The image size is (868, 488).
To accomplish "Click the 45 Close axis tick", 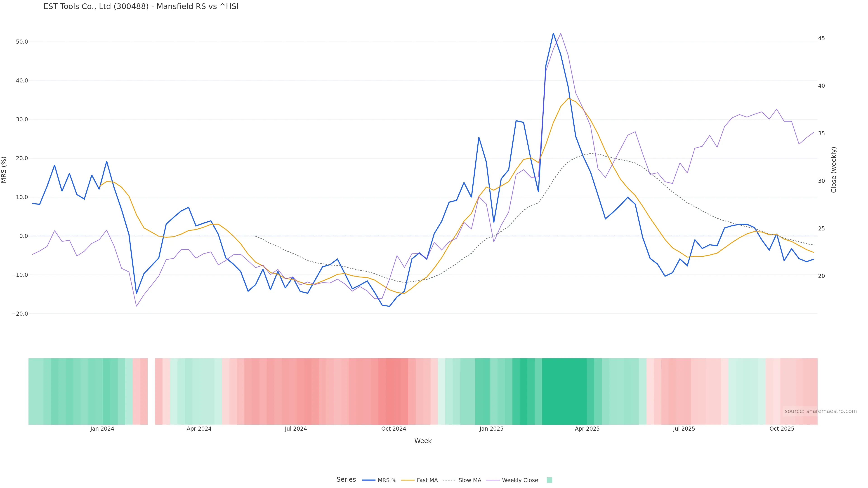I will click(x=821, y=38).
